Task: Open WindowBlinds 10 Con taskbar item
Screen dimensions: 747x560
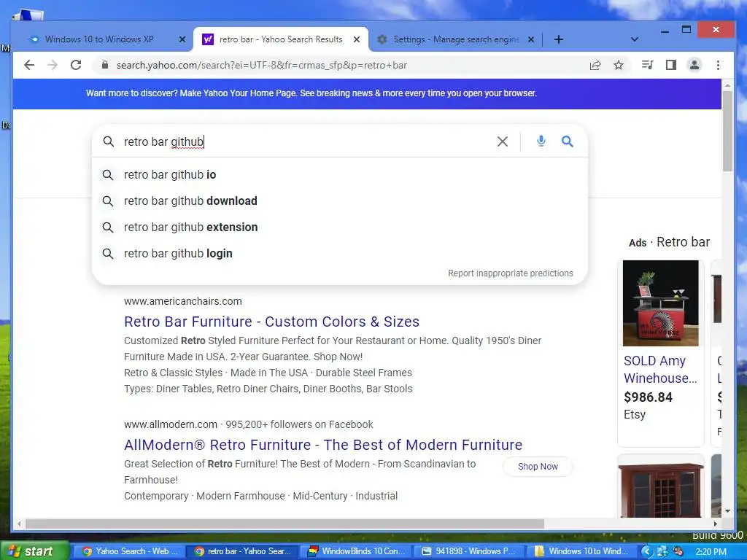Action: pos(355,551)
